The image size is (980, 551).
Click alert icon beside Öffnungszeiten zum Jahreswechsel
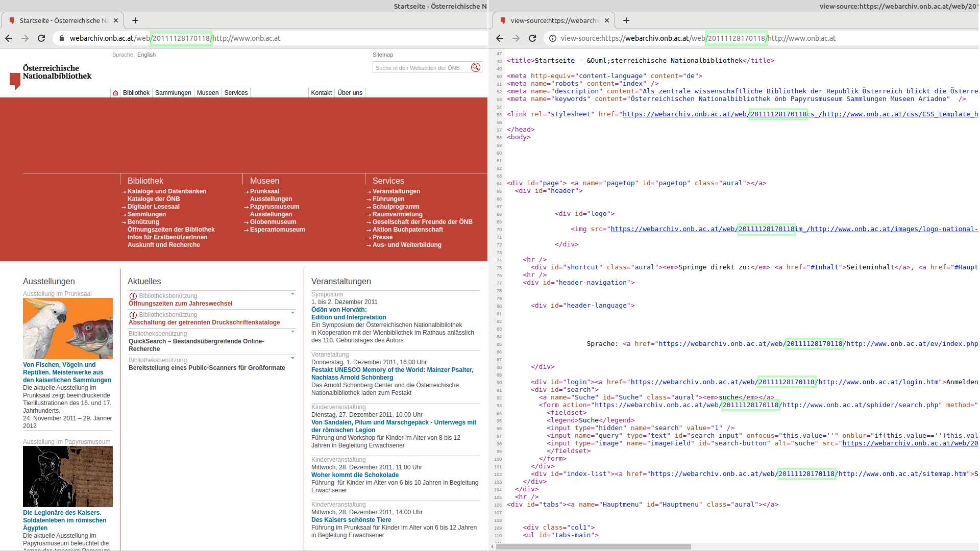[133, 296]
